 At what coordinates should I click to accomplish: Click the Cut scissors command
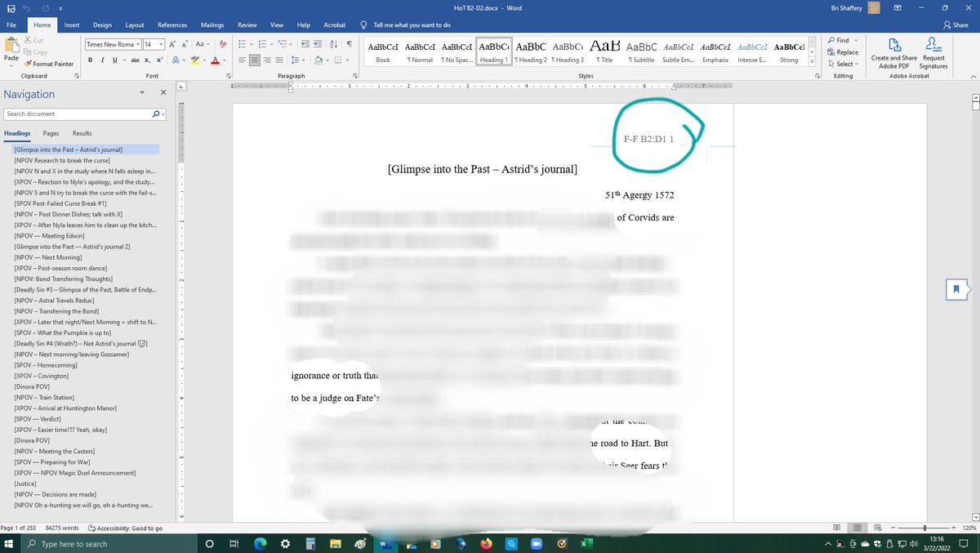click(33, 40)
